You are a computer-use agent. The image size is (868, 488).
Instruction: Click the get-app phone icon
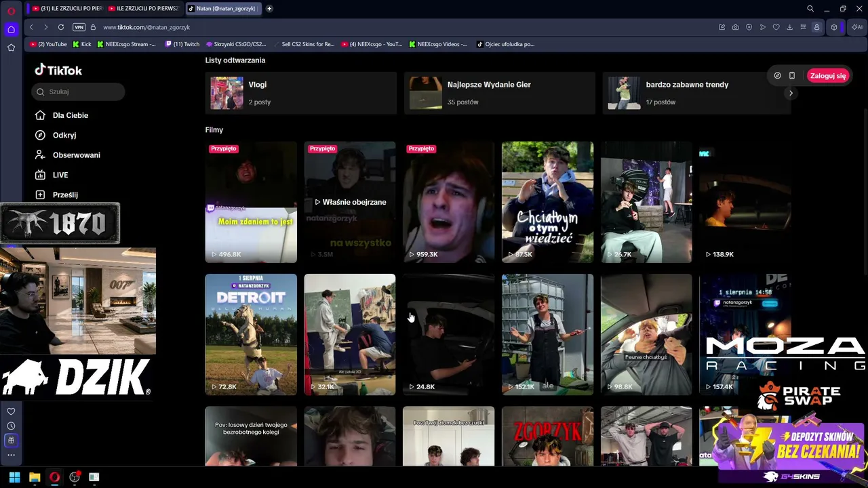791,75
